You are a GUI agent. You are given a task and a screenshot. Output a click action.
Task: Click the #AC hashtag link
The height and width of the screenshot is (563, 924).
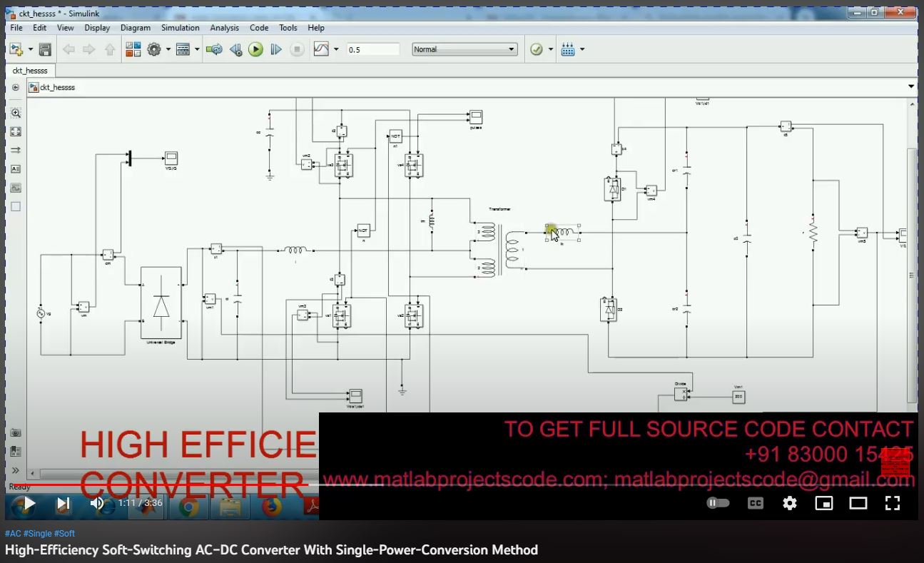(x=13, y=533)
